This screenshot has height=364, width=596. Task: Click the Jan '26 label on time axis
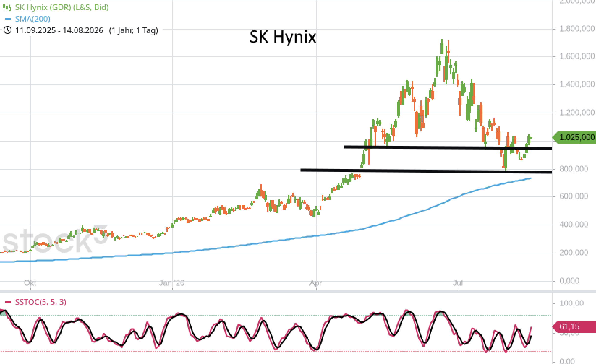[172, 283]
